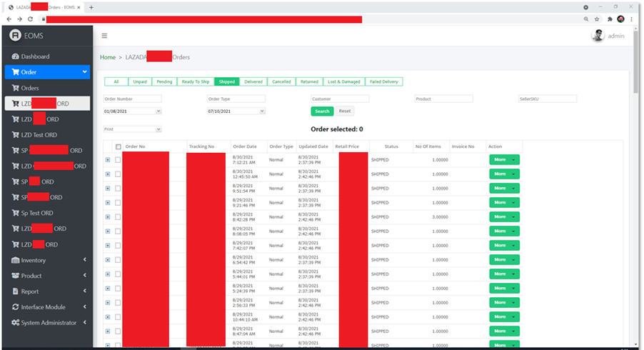Bookmark page using the star icon

pyautogui.click(x=597, y=19)
